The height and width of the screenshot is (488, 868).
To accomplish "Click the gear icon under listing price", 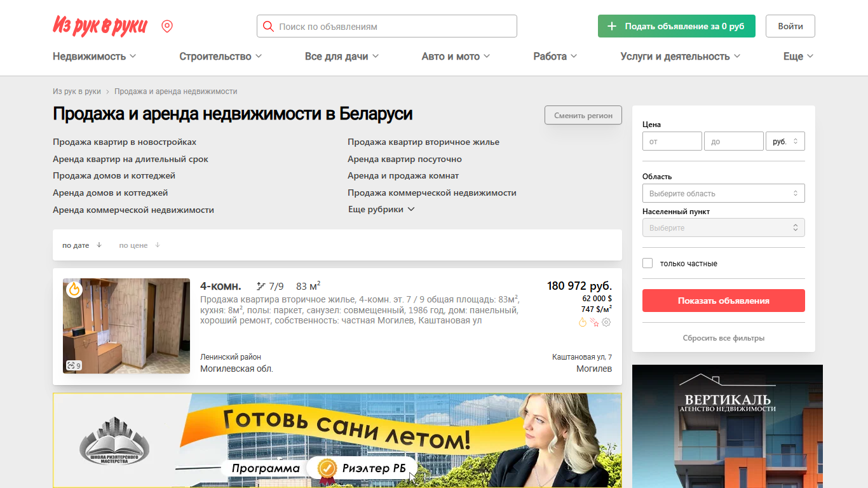I will 606,322.
